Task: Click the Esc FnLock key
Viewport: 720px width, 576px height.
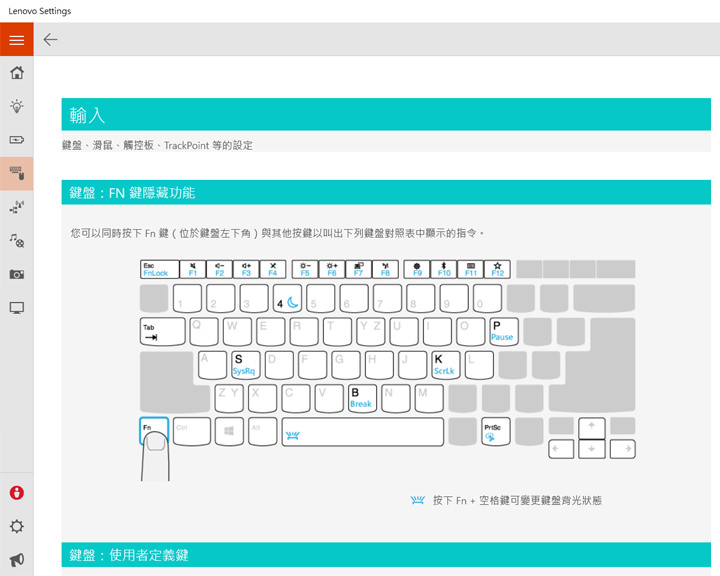Action: [x=159, y=269]
